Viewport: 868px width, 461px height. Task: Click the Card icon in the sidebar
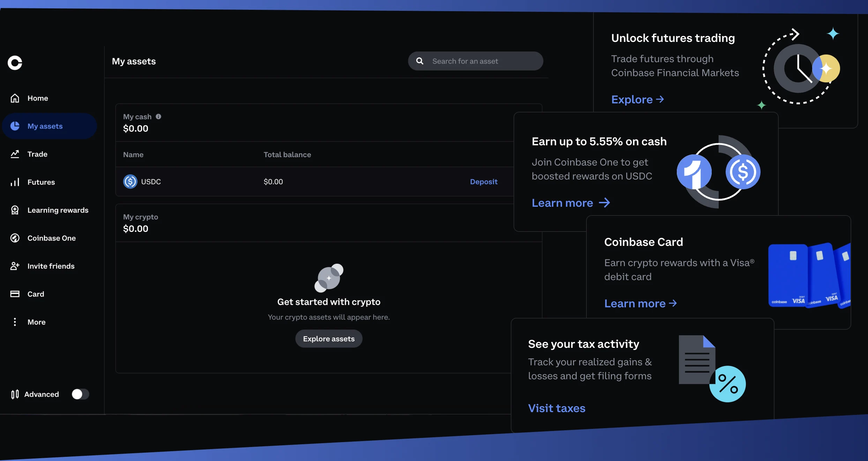tap(15, 294)
